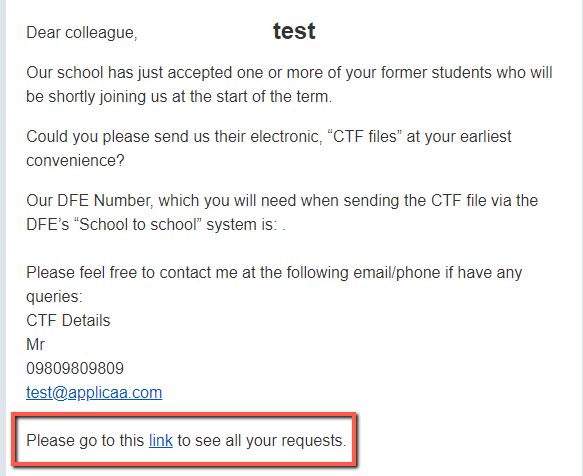Click the 'CTF Details' line
583x476 pixels.
tap(68, 321)
